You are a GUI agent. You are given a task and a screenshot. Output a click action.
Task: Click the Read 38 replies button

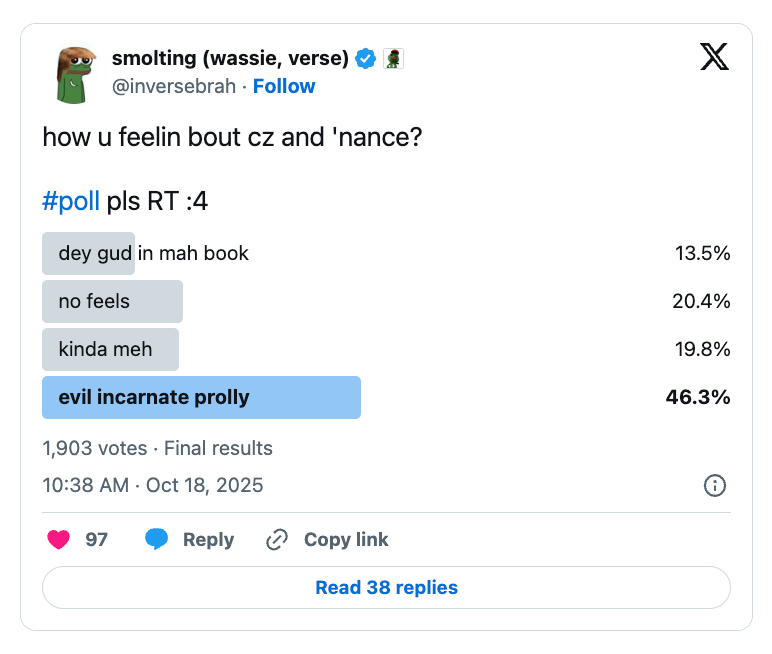pyautogui.click(x=386, y=588)
